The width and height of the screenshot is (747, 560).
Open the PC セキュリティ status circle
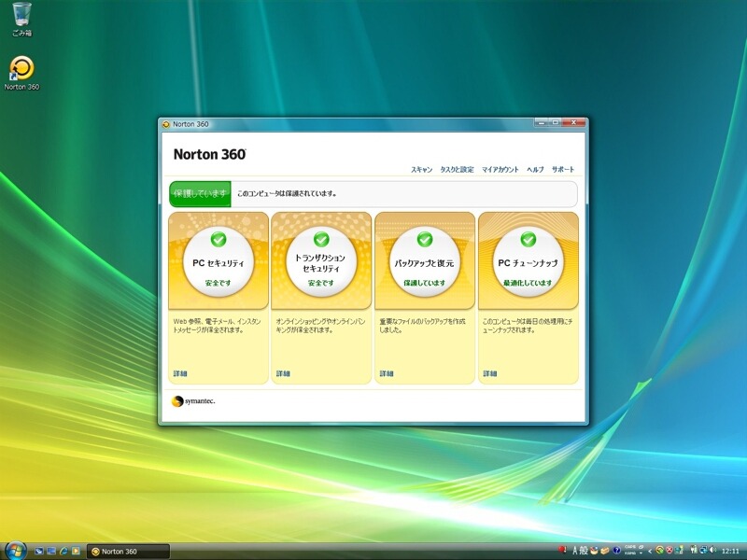click(218, 261)
